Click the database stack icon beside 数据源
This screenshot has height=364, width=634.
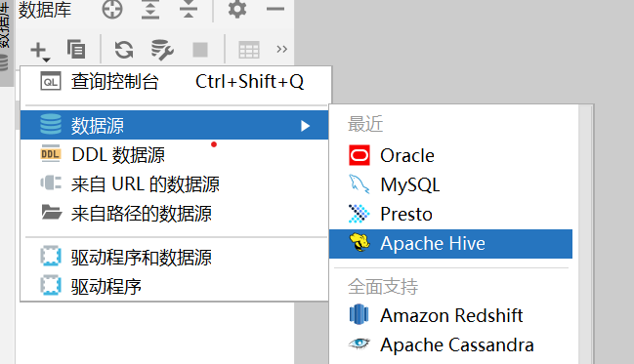coord(51,125)
